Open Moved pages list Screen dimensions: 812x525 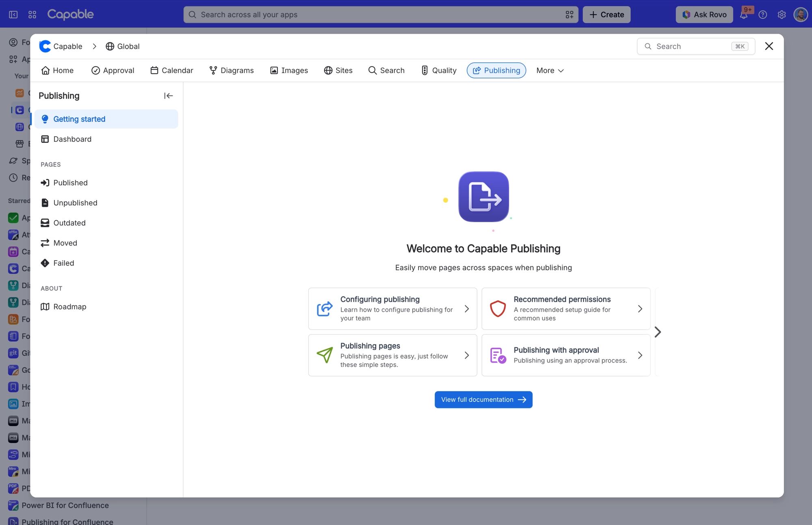click(106, 243)
